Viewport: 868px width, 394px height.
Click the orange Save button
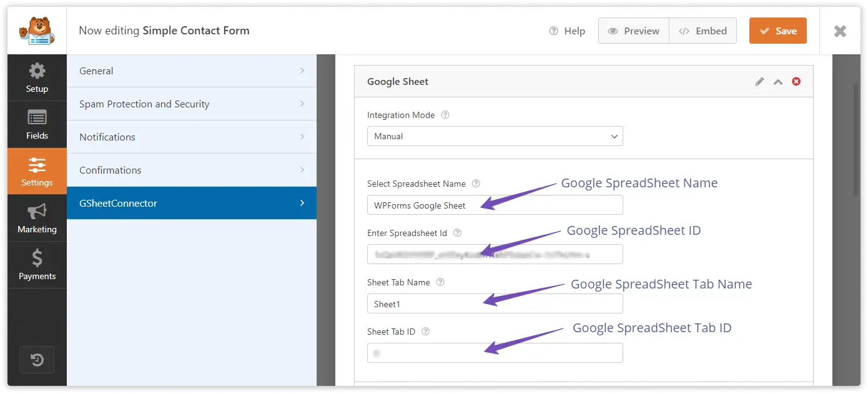tap(777, 31)
